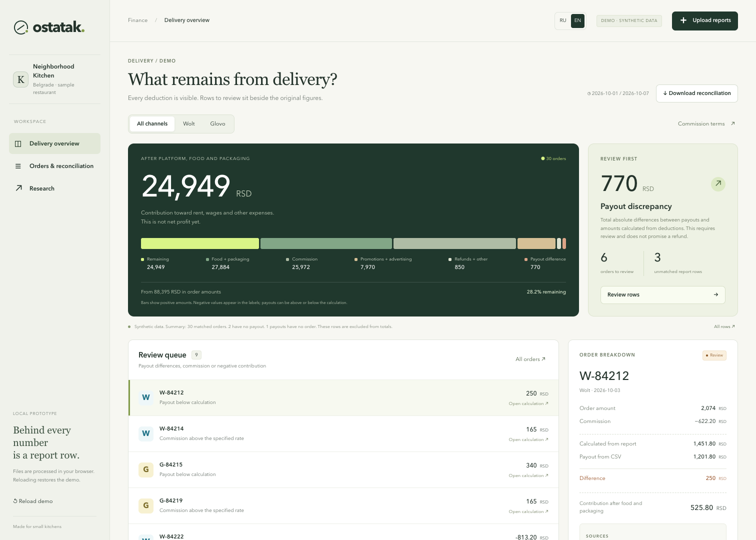Filter by the Glovo channel tab
Image resolution: width=756 pixels, height=540 pixels.
pos(217,124)
